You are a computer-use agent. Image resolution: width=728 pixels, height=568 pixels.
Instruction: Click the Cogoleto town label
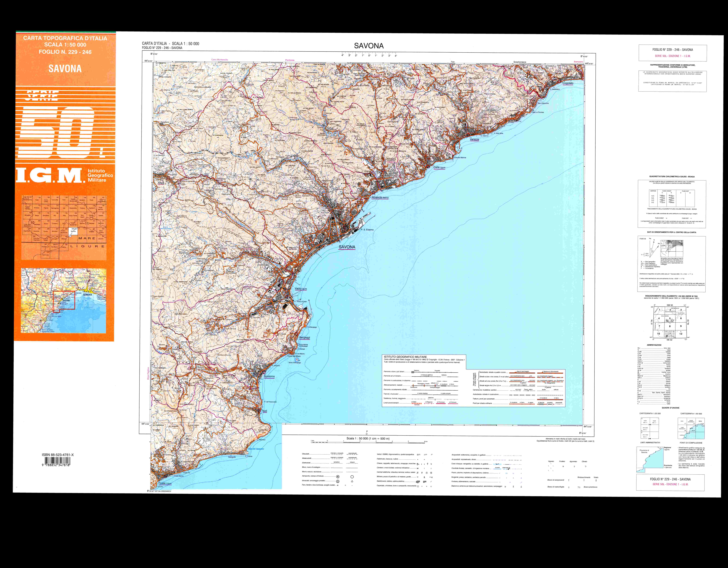click(568, 83)
